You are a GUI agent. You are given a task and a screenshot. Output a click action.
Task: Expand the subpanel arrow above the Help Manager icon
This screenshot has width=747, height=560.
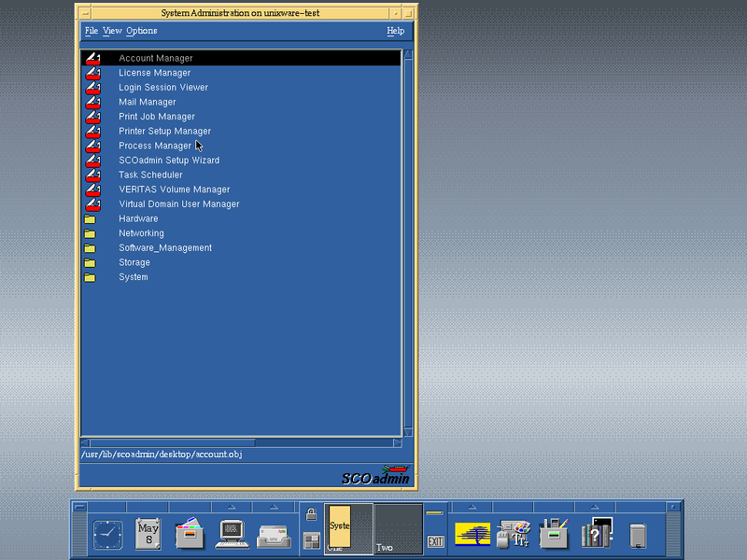[x=595, y=507]
